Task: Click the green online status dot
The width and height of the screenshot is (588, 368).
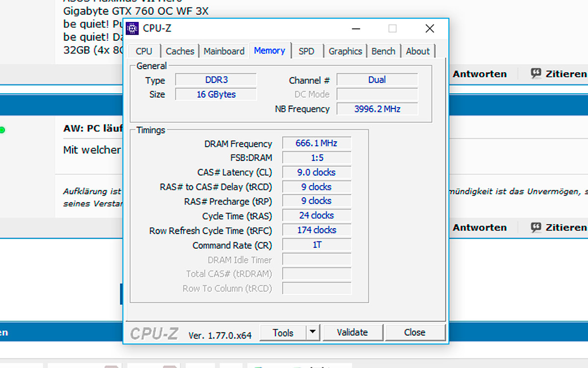Action: pos(2,130)
